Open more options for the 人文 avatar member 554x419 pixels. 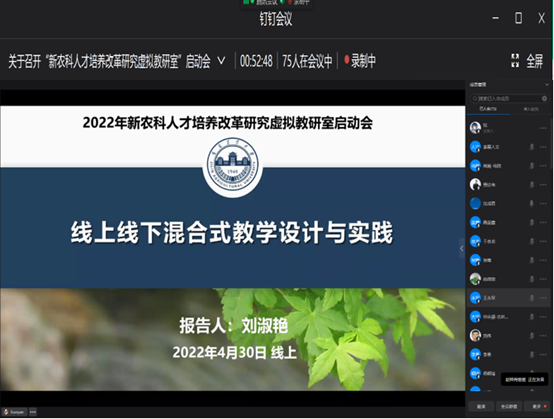(x=543, y=147)
